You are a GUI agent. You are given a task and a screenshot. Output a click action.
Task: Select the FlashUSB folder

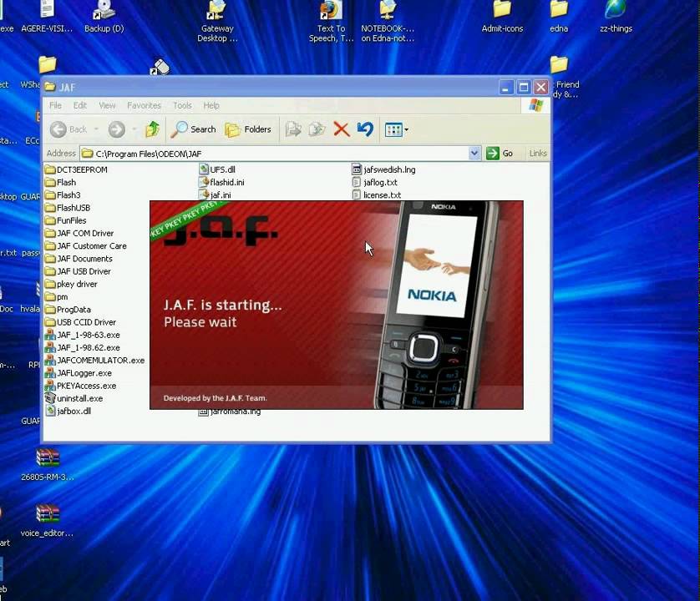tap(68, 208)
